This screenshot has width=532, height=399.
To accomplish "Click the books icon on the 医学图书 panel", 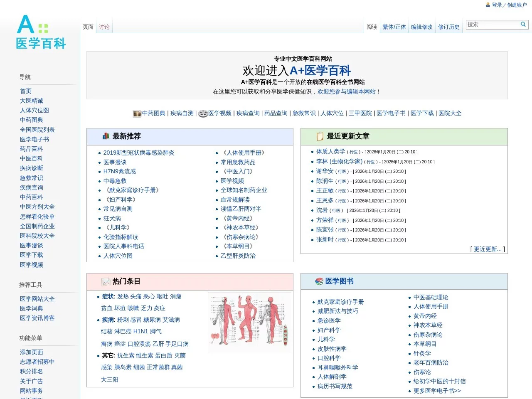I will [x=318, y=281].
